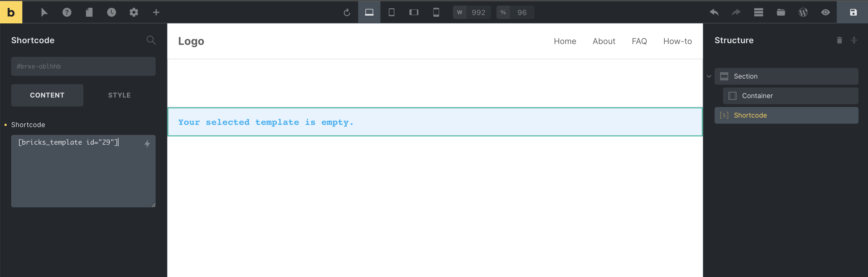Click the Structure panel trash icon
This screenshot has height=277, width=868.
coord(839,40)
